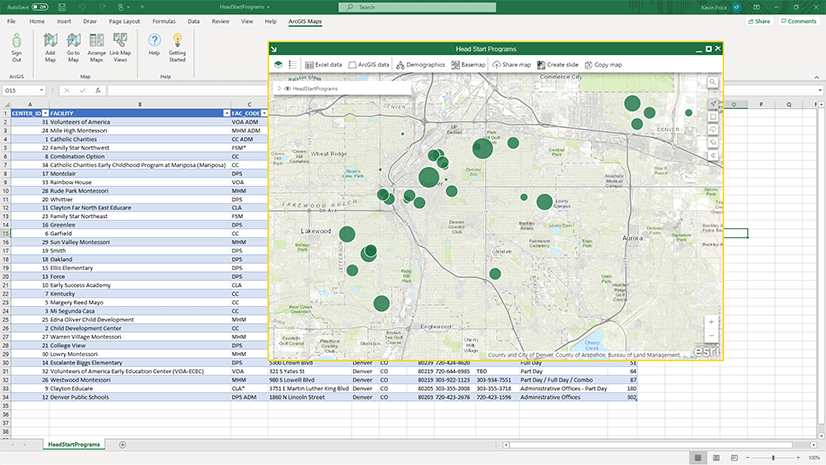Switch to the Formulas ribbon tab
Screen dimensions: 826x465
coord(163,20)
